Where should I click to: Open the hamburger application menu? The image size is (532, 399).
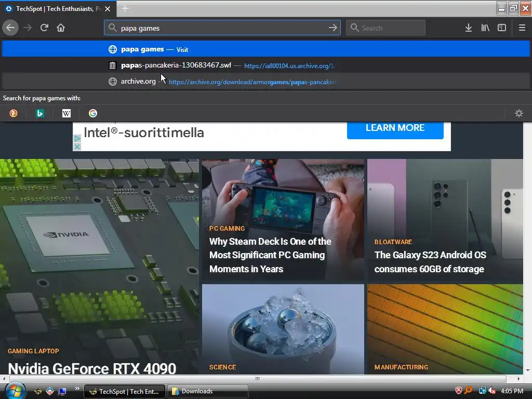[522, 28]
